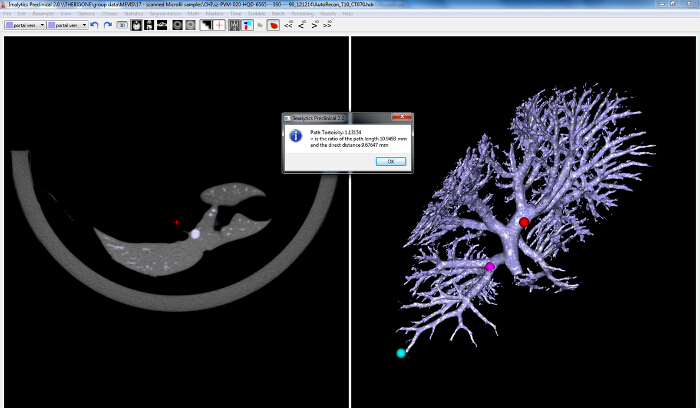Jump to first slice with double-left arrows
The image size is (700, 408).
(x=288, y=25)
